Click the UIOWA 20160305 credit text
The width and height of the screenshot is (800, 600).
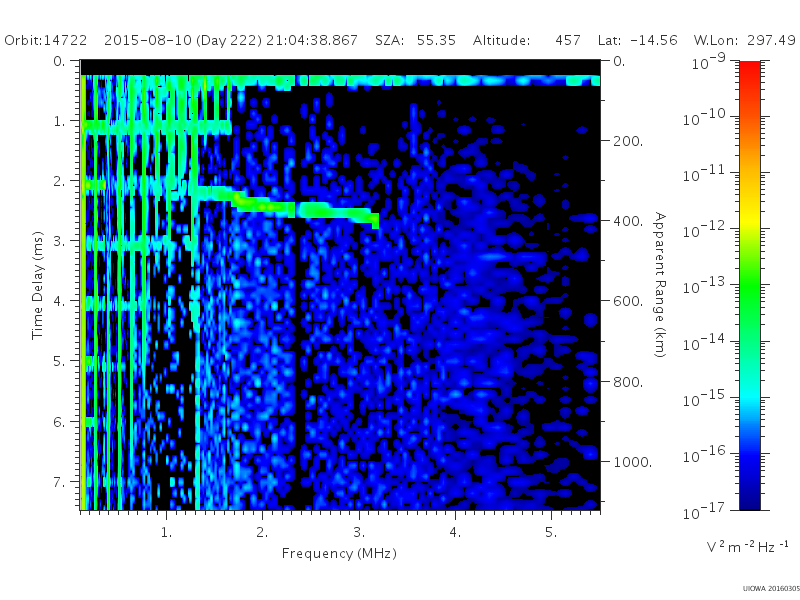(771, 588)
